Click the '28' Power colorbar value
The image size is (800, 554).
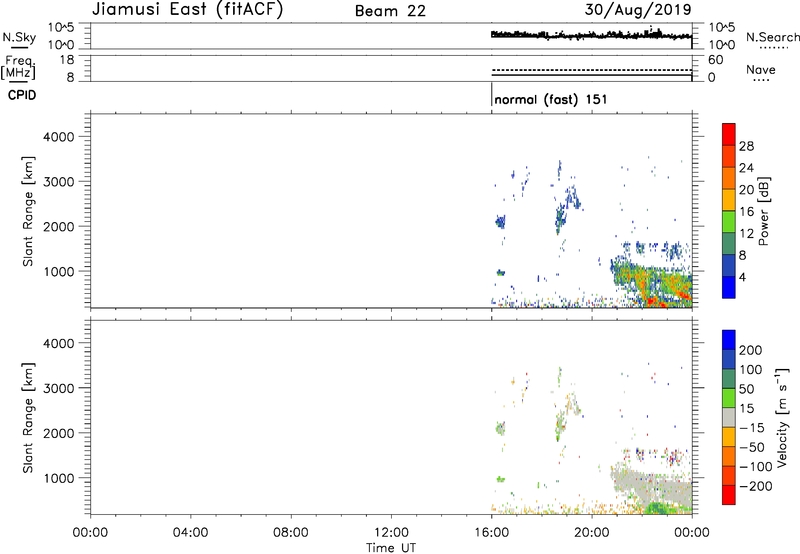746,146
